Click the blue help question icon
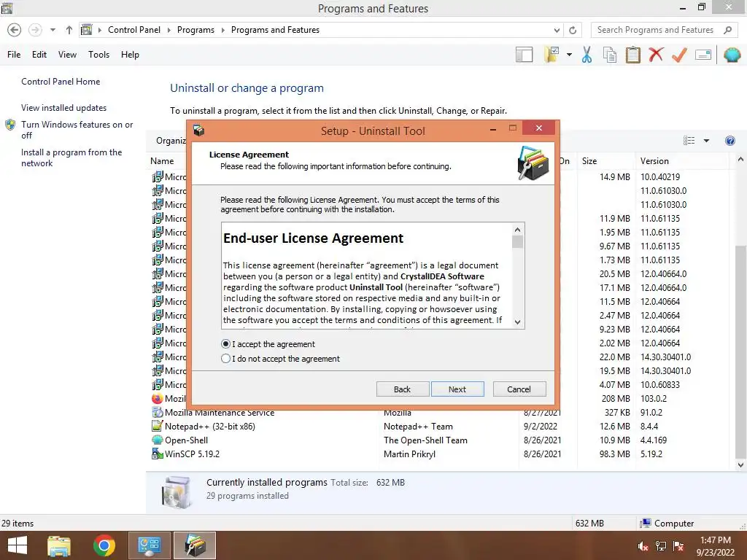 click(x=729, y=141)
